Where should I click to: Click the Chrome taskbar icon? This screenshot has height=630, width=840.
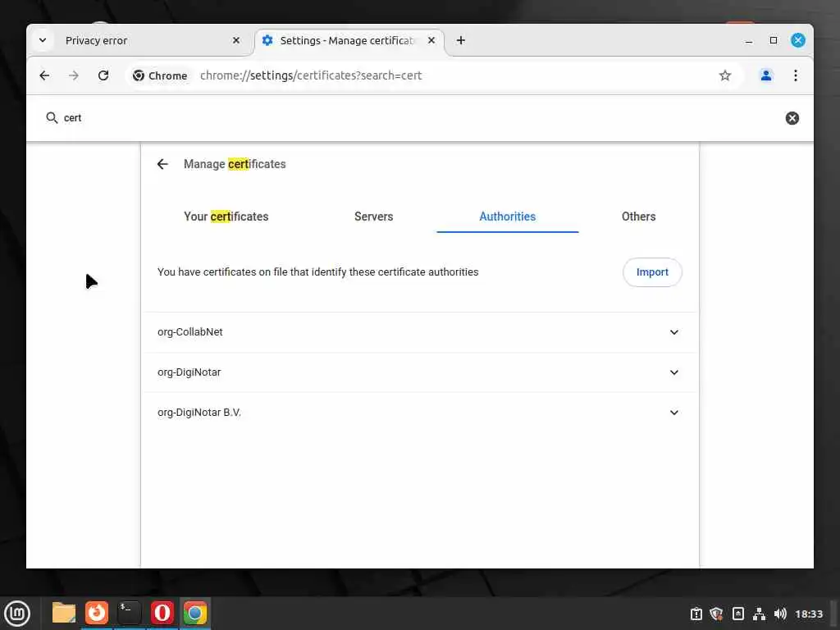[195, 614]
